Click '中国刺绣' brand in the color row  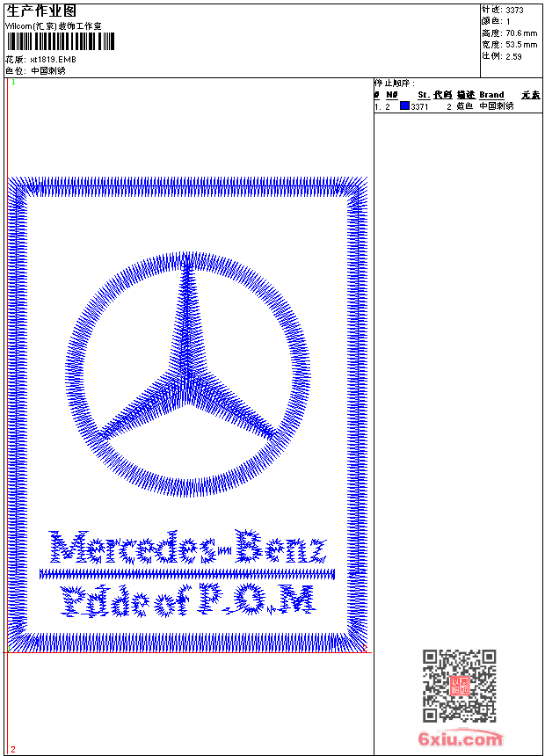tap(497, 106)
